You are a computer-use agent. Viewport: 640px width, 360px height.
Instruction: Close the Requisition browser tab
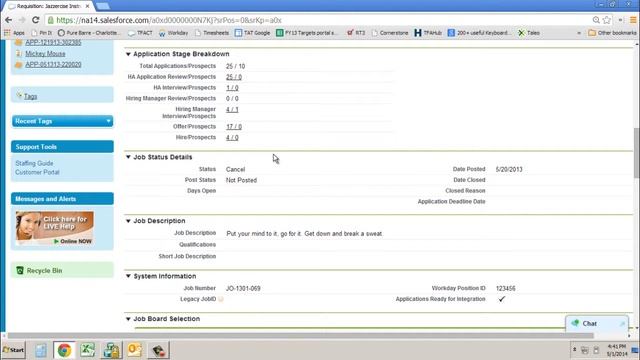click(x=87, y=6)
